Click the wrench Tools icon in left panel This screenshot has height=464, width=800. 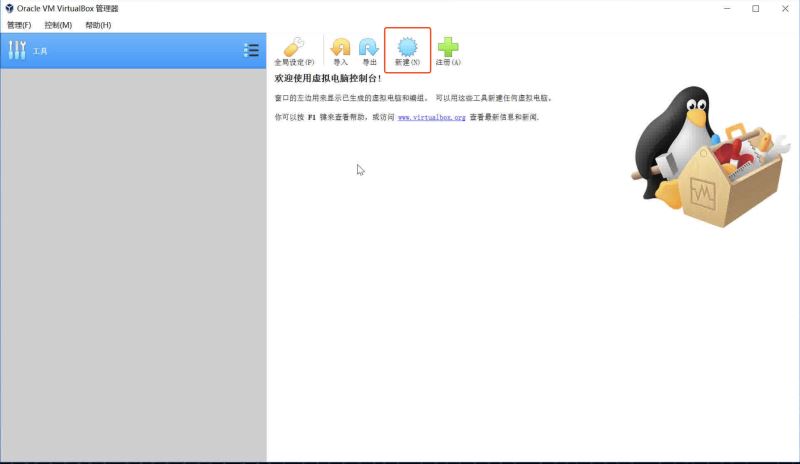(x=17, y=50)
